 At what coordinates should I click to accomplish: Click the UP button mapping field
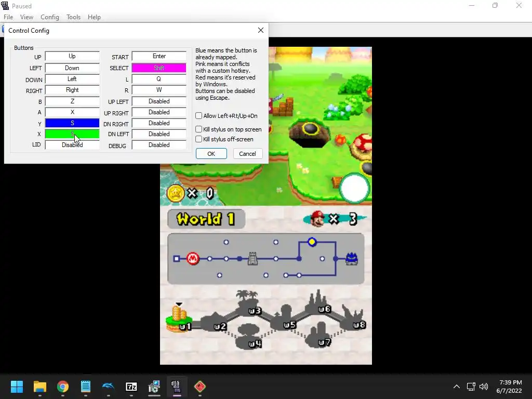72,56
